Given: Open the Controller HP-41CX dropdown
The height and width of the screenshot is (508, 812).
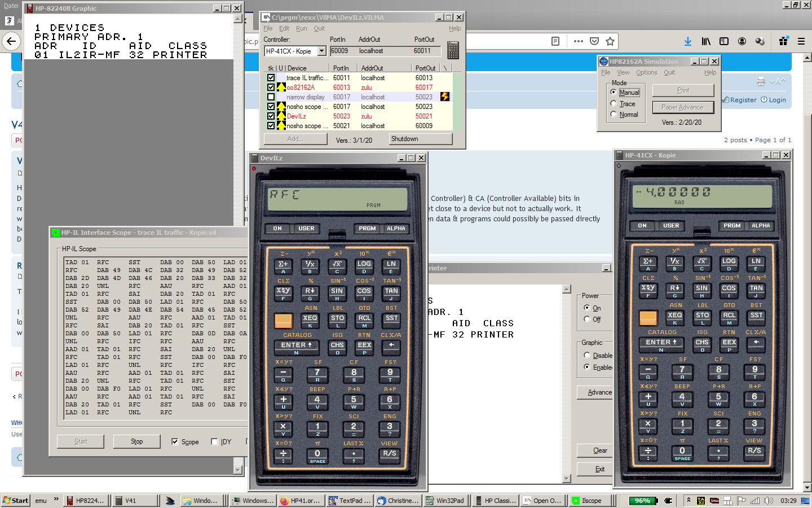Looking at the screenshot, I should 321,51.
